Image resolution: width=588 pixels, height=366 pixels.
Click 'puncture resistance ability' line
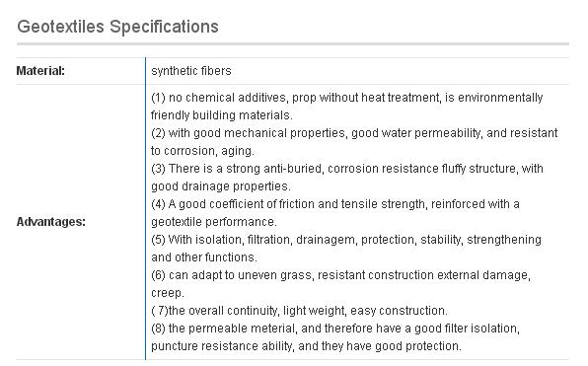point(306,346)
